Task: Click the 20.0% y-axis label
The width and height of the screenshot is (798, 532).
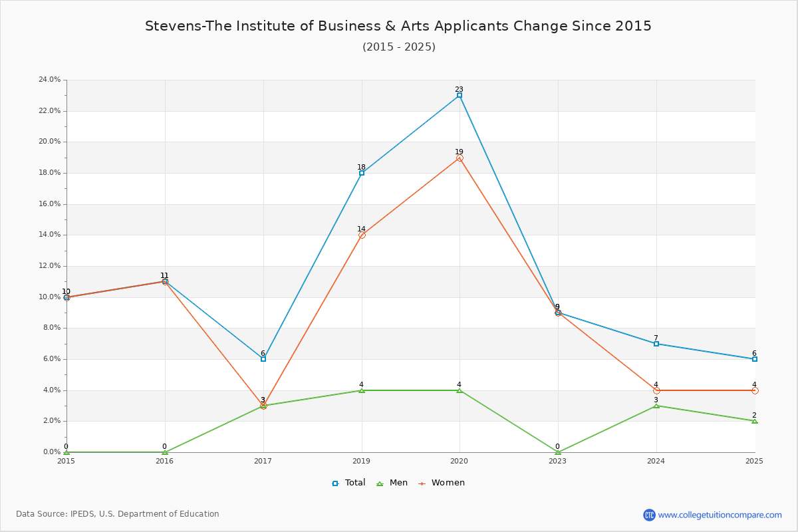Action: 50,142
